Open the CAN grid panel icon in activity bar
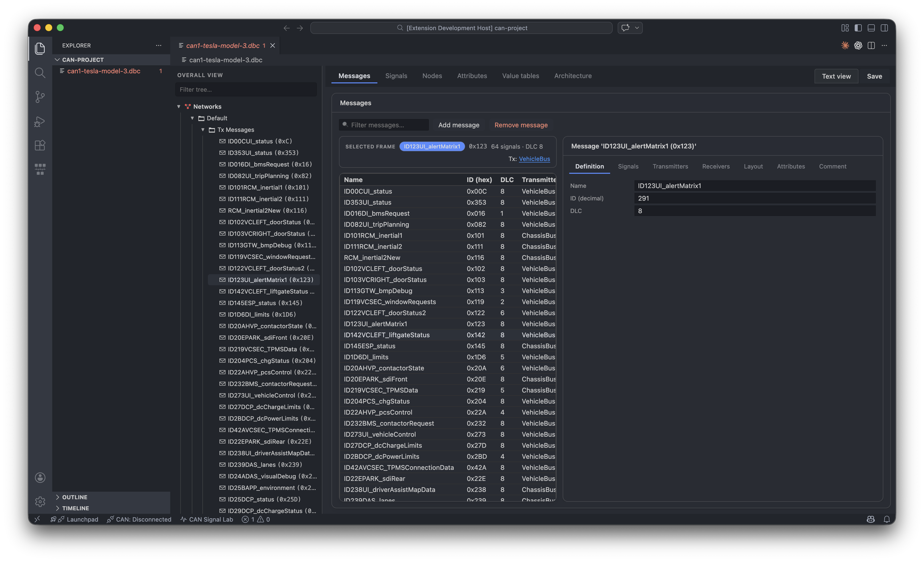 (x=40, y=169)
